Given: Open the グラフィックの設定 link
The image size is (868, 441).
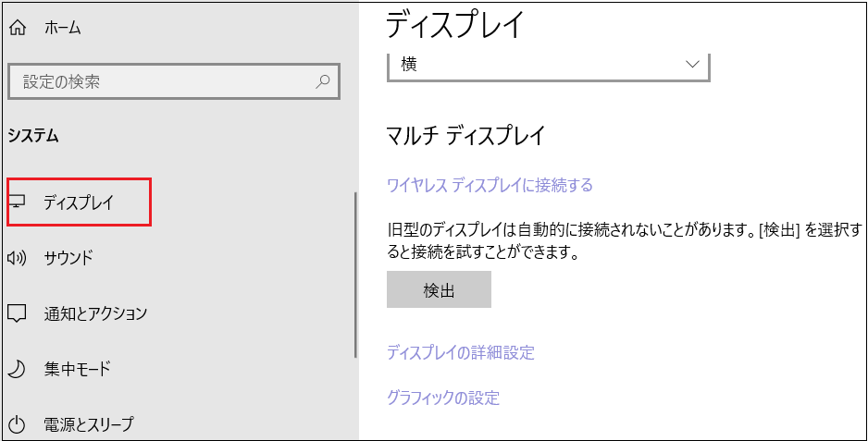Looking at the screenshot, I should pyautogui.click(x=442, y=398).
